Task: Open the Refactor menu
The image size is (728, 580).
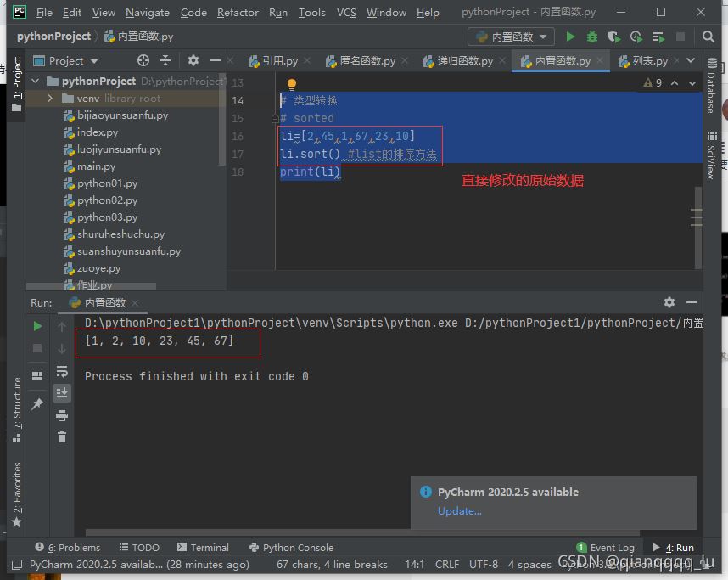Action: click(238, 12)
